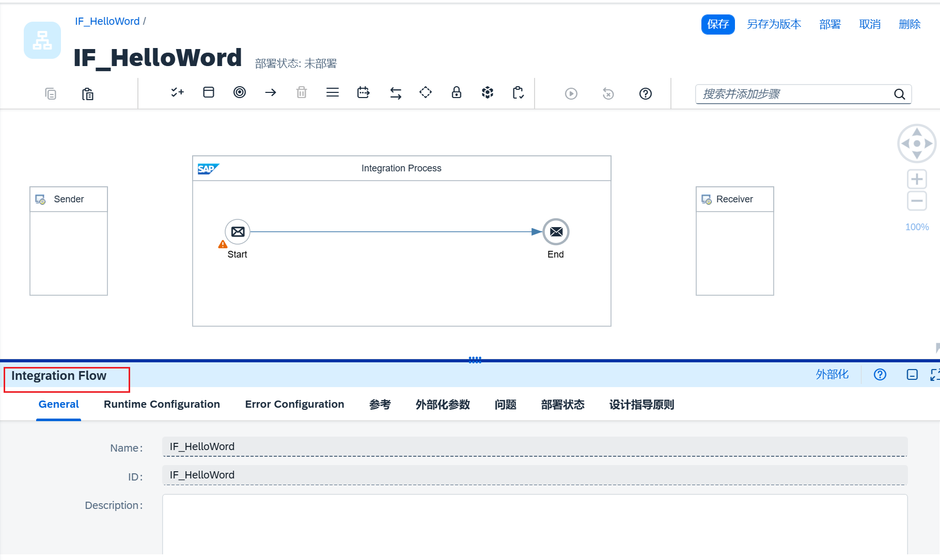Screen dimensions: 940x560
Task: Collapse the Integration Flow properties panel
Action: coord(912,375)
